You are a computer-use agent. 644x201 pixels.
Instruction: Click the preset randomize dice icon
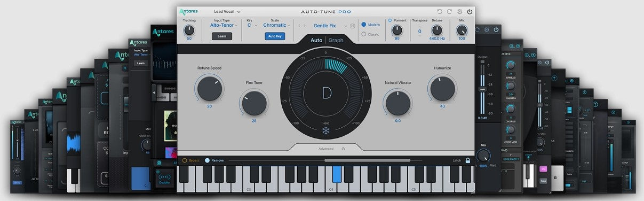[353, 26]
